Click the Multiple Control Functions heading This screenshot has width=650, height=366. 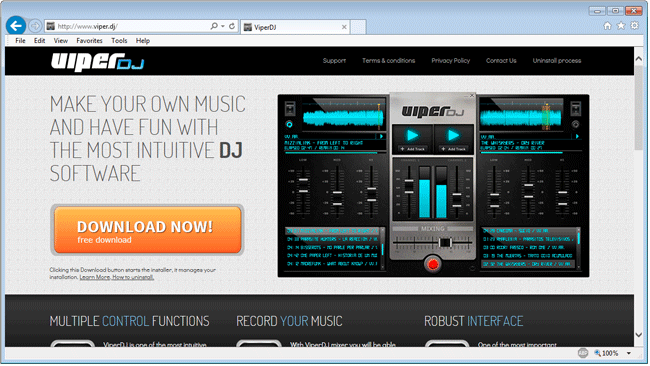[129, 321]
